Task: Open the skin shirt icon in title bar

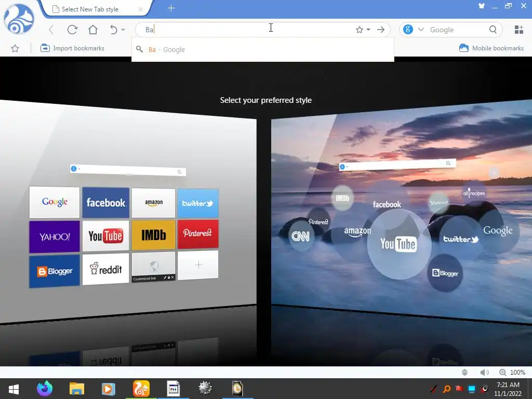Action: pos(482,6)
